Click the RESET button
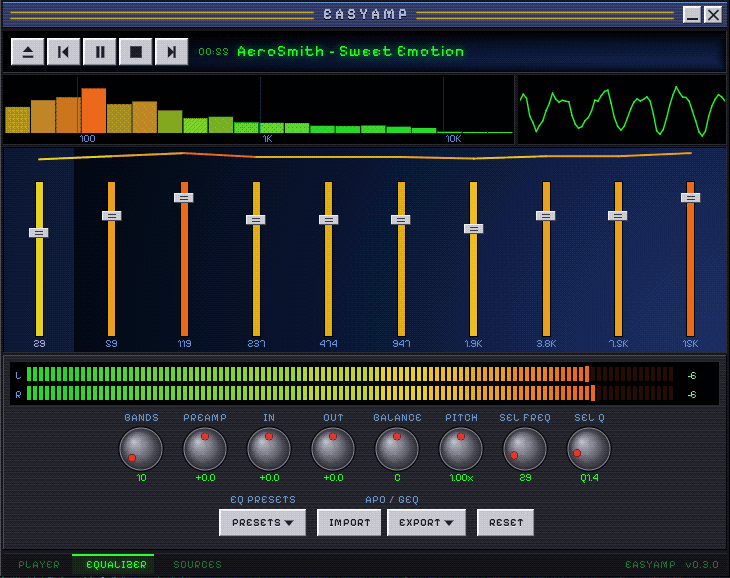Image resolution: width=730 pixels, height=578 pixels. click(506, 523)
